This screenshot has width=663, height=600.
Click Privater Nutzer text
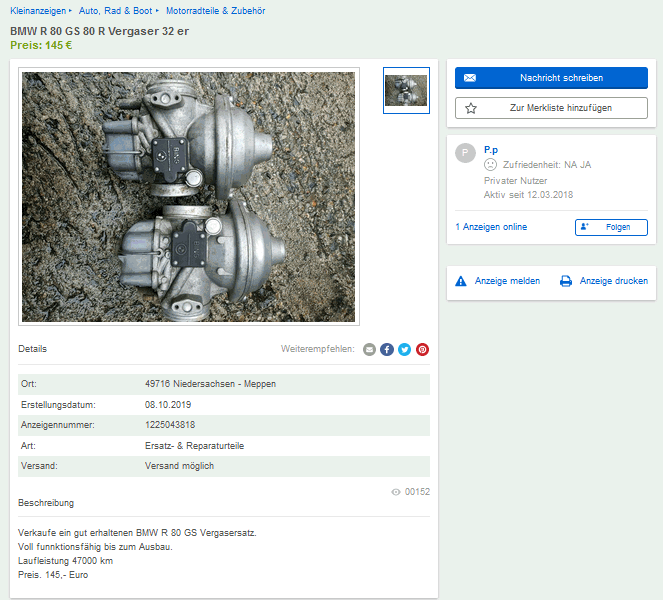[x=515, y=181]
